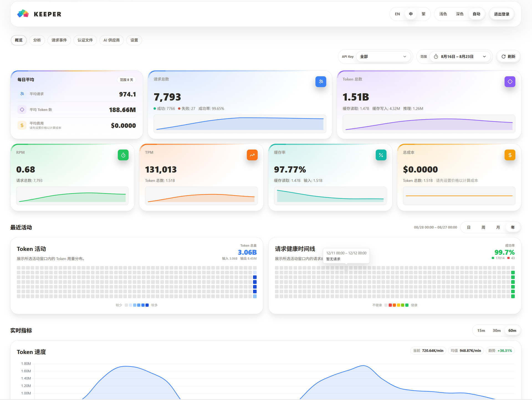Click the 请求总数 blue sparkline chart
This screenshot has width=532, height=400.
point(240,124)
